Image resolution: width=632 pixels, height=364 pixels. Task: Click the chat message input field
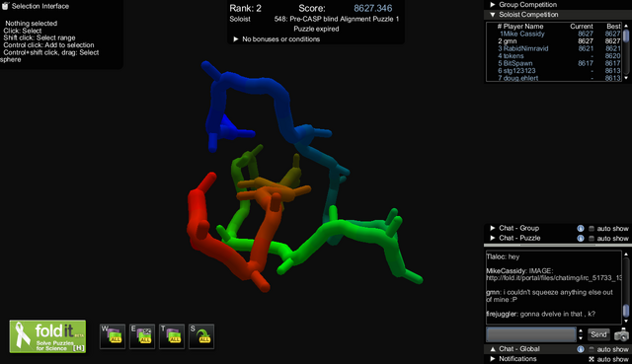pos(531,334)
